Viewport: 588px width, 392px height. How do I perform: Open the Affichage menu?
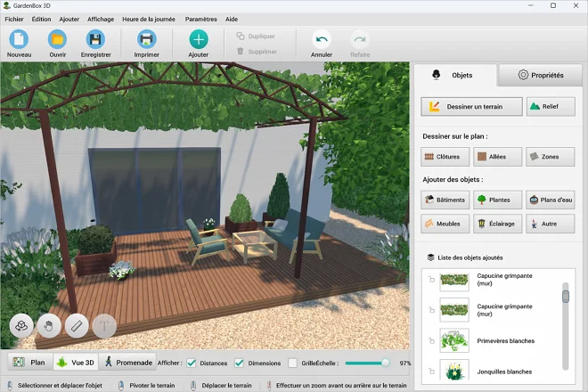coord(101,19)
